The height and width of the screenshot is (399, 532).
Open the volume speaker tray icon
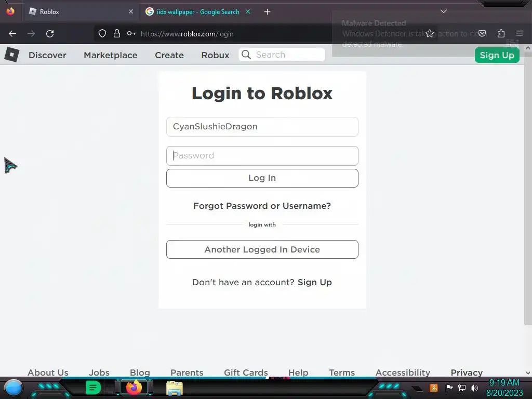tap(474, 388)
